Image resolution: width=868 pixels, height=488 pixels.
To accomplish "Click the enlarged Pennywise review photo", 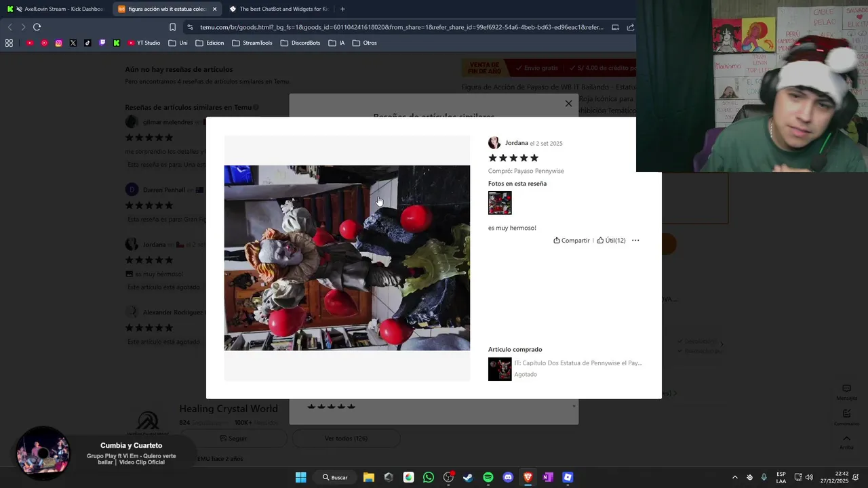I will point(347,258).
